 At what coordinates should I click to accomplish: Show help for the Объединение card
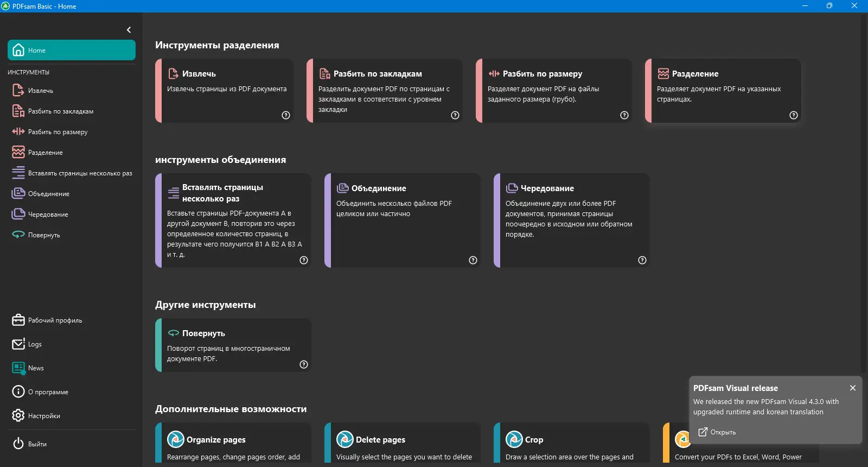tap(473, 260)
